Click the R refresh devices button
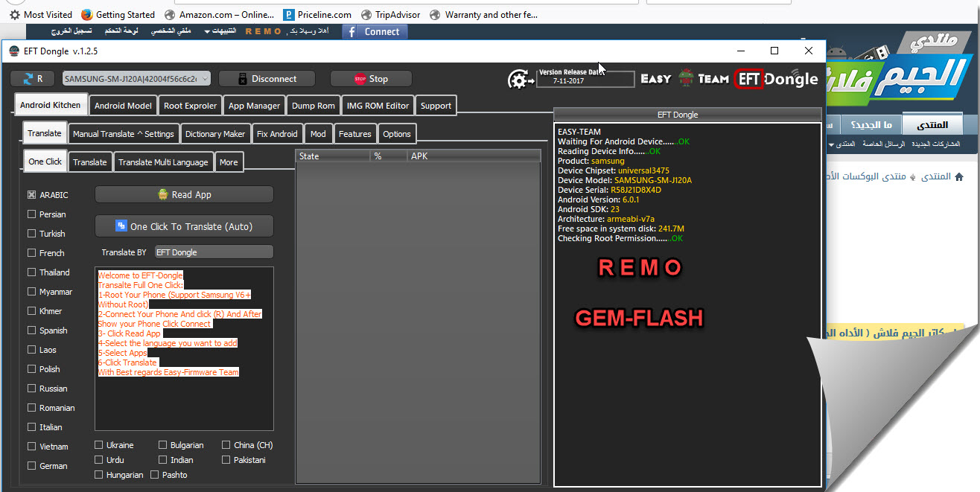Image resolution: width=980 pixels, height=492 pixels. tap(33, 79)
